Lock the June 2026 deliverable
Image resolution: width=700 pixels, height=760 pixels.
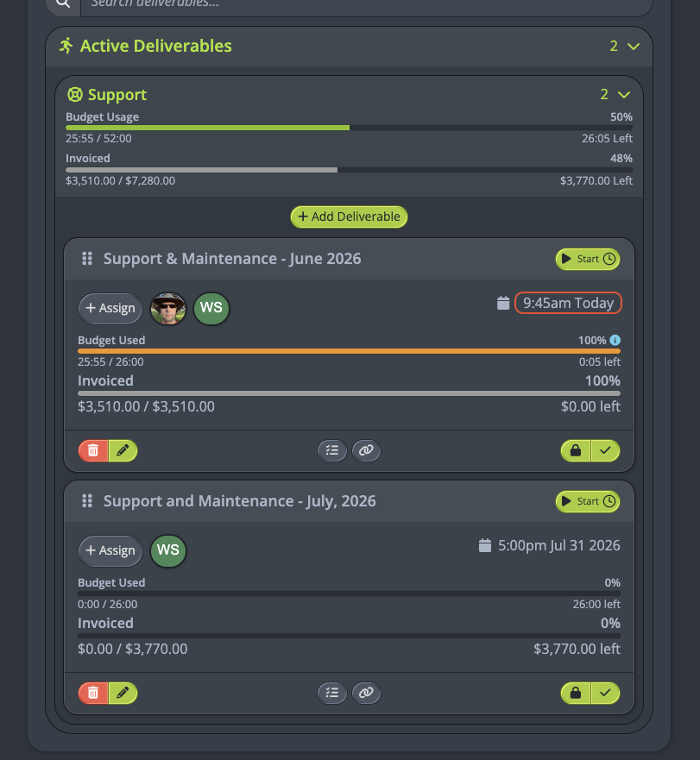(576, 451)
